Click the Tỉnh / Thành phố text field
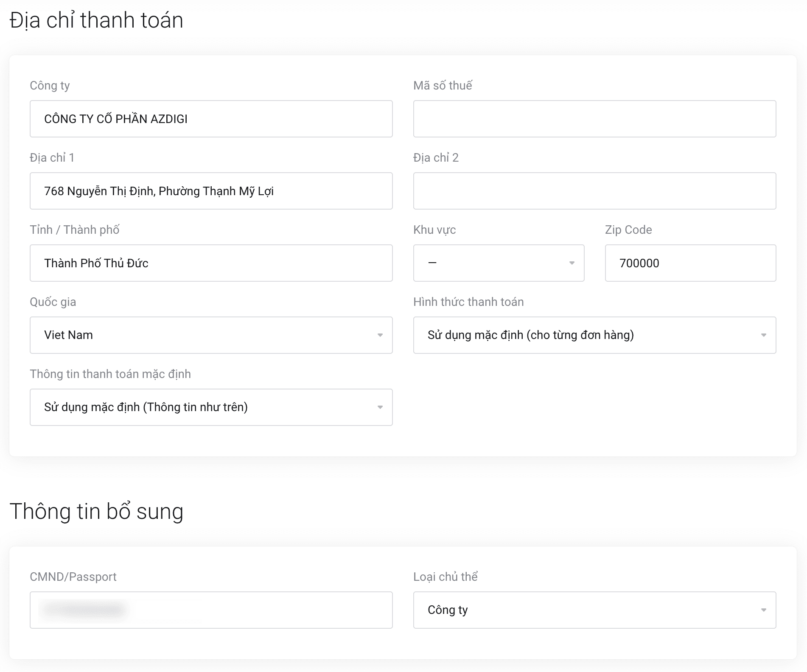The width and height of the screenshot is (807, 672). [211, 263]
